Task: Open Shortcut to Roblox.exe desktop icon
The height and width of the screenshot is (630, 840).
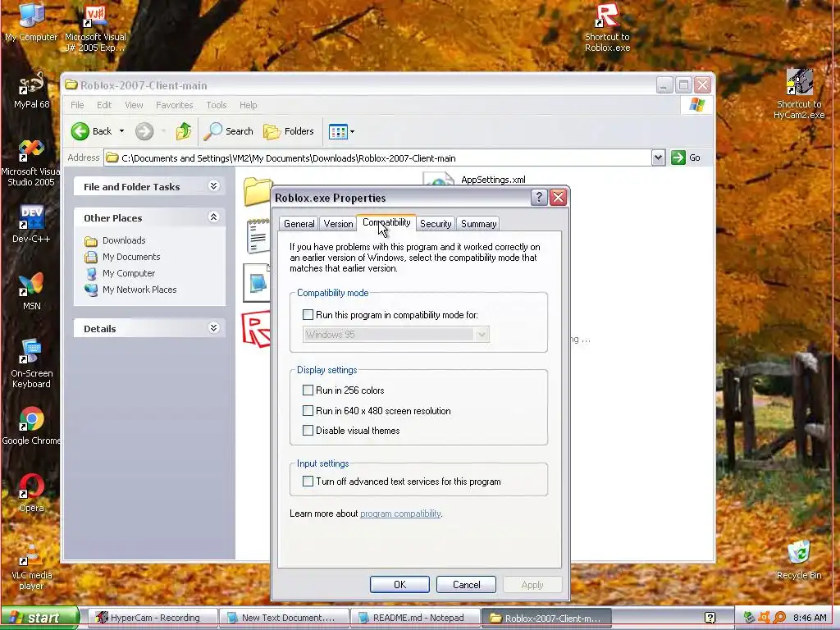Action: tap(607, 27)
